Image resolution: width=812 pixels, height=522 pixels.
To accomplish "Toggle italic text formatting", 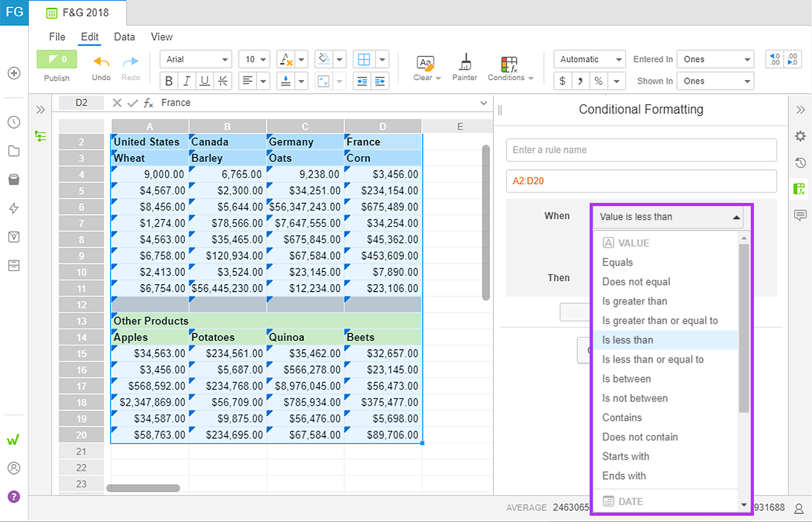I will (186, 81).
